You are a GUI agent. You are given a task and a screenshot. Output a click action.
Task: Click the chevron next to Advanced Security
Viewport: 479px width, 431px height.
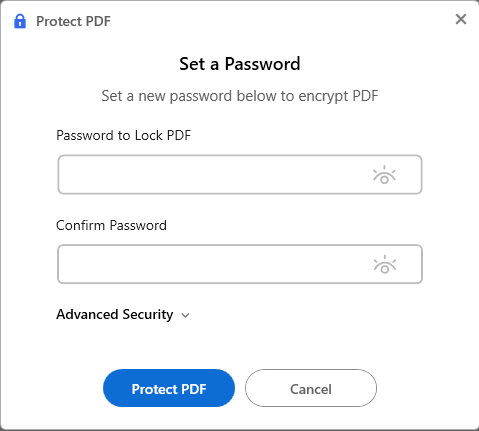(185, 315)
